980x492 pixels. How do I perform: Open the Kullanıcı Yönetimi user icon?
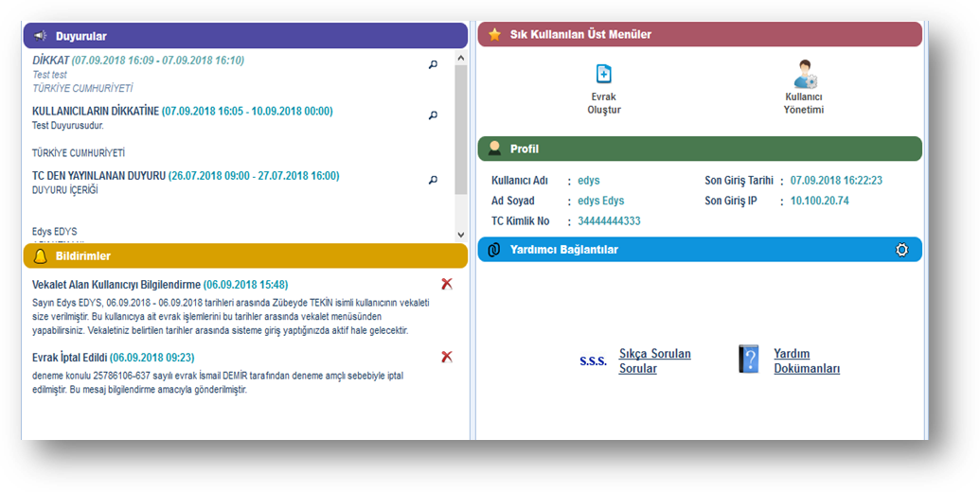(805, 75)
